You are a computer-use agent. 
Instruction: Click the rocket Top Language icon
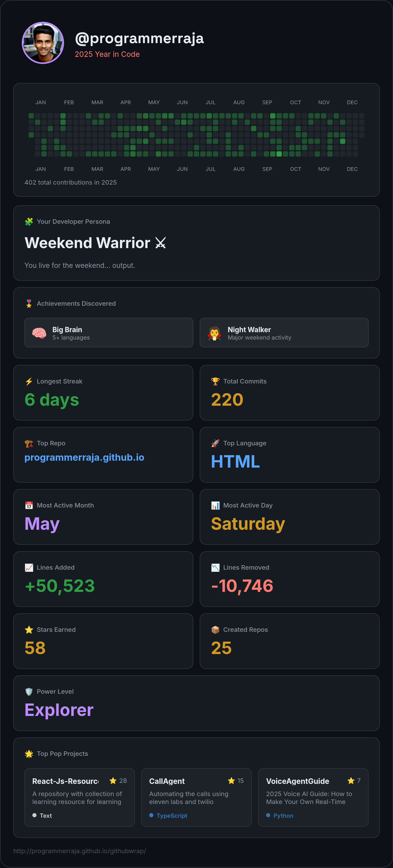[x=215, y=443]
